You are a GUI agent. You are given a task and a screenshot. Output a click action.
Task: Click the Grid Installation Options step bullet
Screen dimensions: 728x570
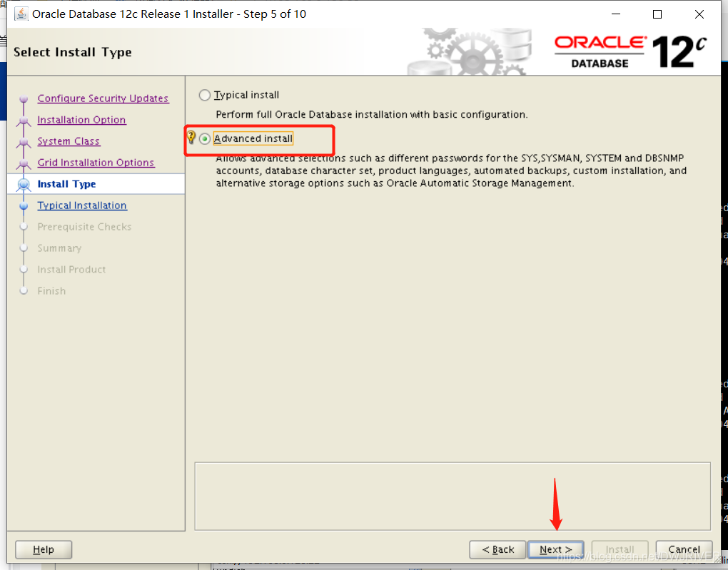point(24,163)
